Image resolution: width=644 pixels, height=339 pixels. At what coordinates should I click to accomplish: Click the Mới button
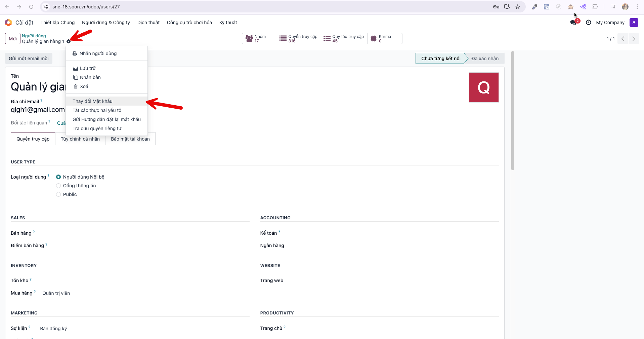(13, 39)
